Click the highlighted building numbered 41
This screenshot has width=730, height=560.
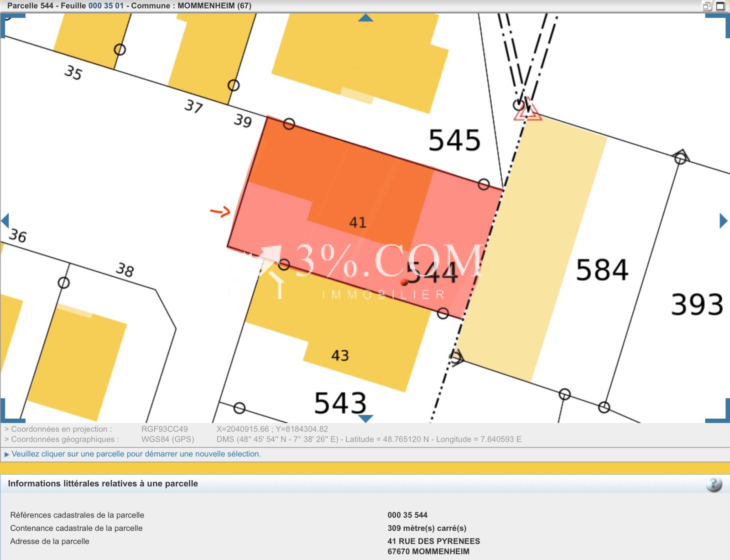[x=358, y=222]
